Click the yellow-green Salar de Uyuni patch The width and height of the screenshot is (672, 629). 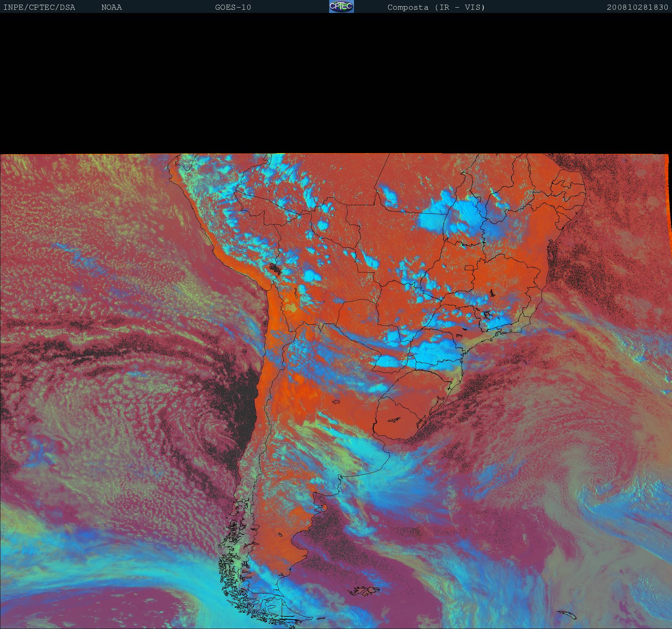click(x=291, y=308)
